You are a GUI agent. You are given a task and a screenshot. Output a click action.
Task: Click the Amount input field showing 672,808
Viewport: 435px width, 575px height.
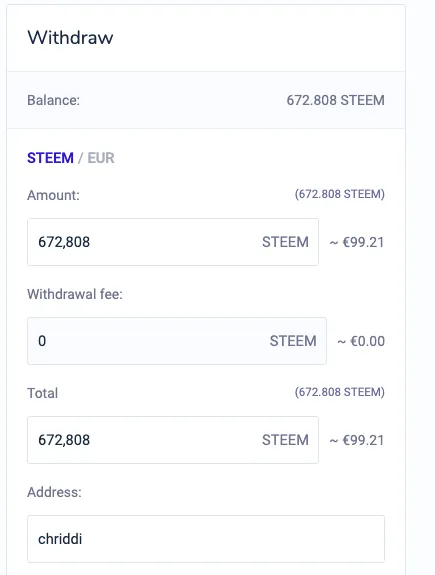[173, 242]
